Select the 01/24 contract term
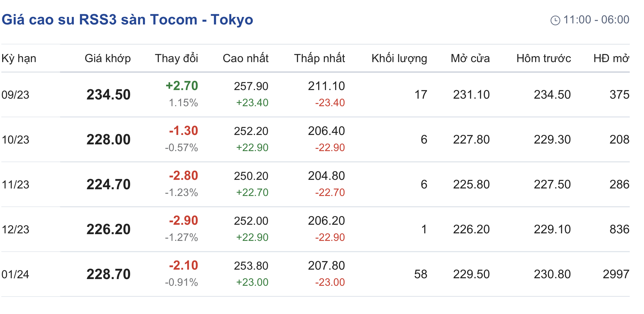644x314 pixels. coord(15,274)
